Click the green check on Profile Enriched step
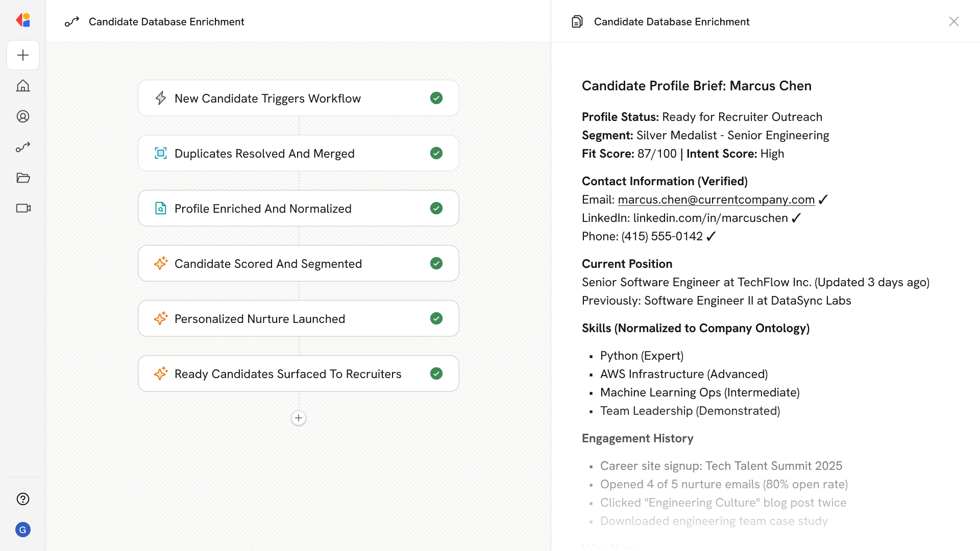Screen dimensions: 980x551 [x=436, y=208]
